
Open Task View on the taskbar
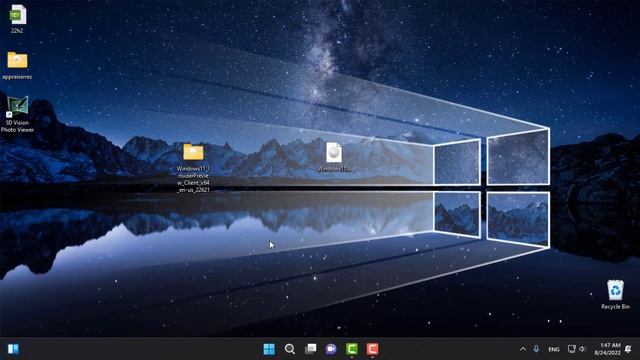click(311, 349)
